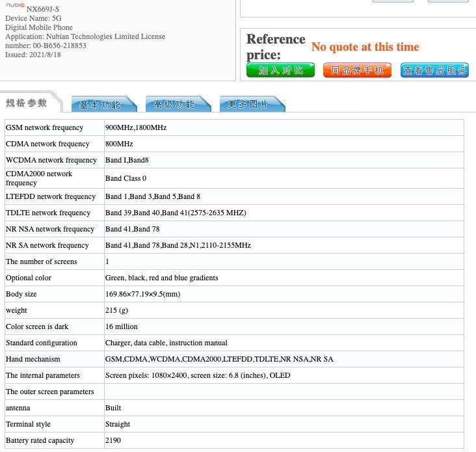Click the GSM network frequency row label

[x=45, y=127]
